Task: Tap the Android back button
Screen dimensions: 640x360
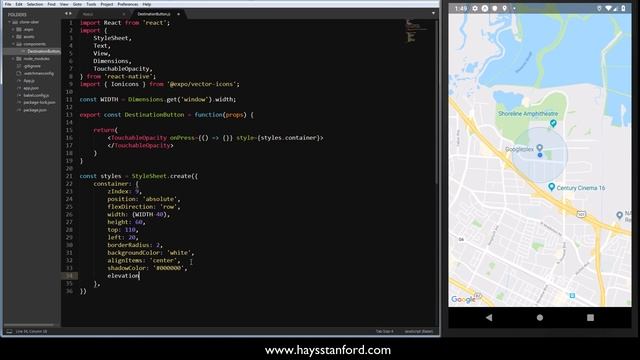Action: coord(489,318)
